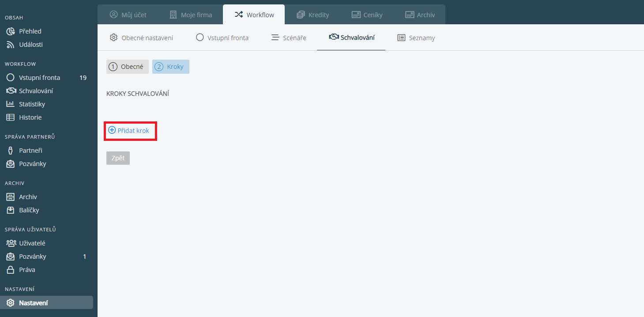
Task: Click the Přidat krok link
Action: pyautogui.click(x=133, y=131)
